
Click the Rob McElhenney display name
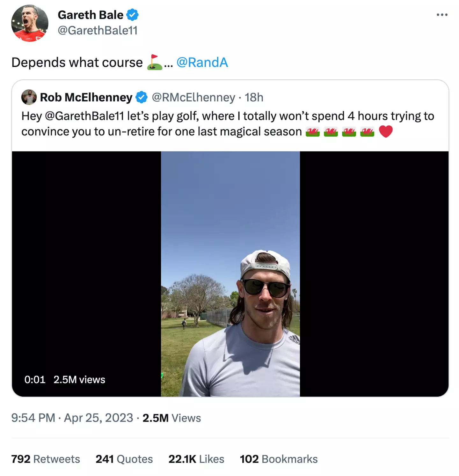(86, 97)
